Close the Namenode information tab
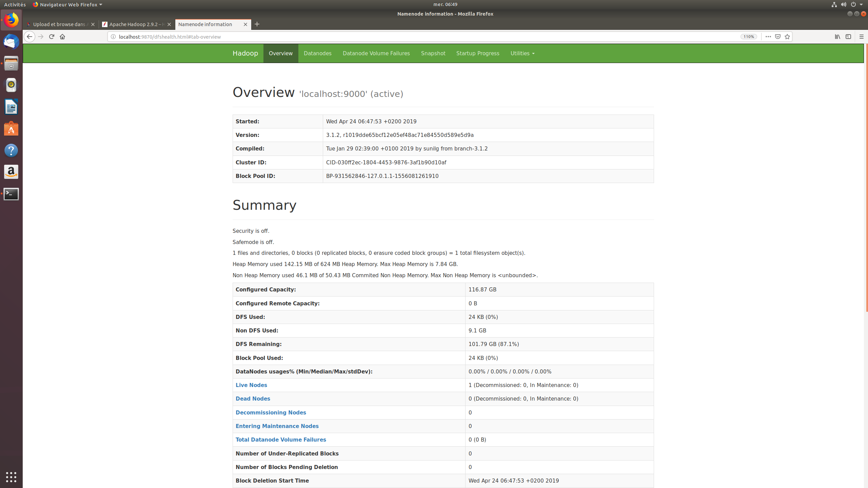Image resolution: width=868 pixels, height=488 pixels. (245, 24)
